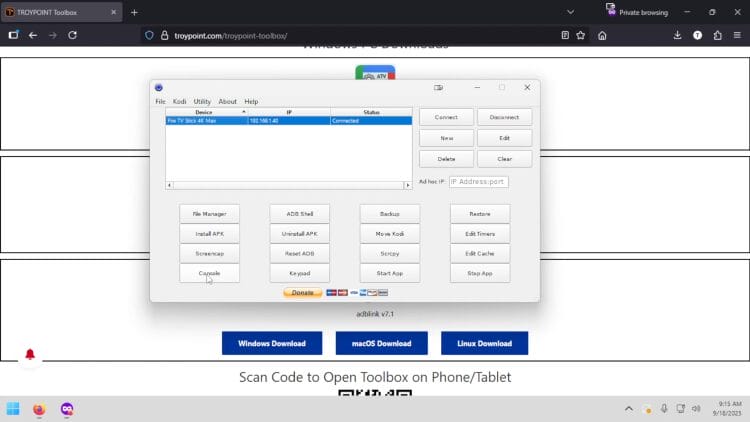Click the Windows Download link
The width and height of the screenshot is (750, 422).
point(271,343)
